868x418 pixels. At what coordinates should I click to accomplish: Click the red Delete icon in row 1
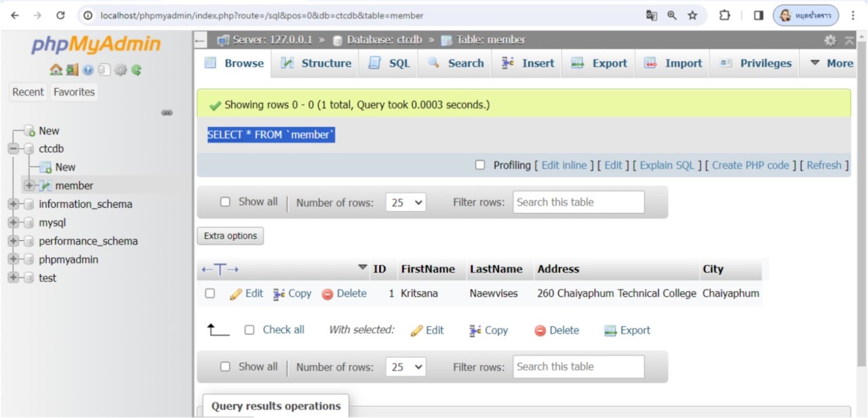pos(328,294)
